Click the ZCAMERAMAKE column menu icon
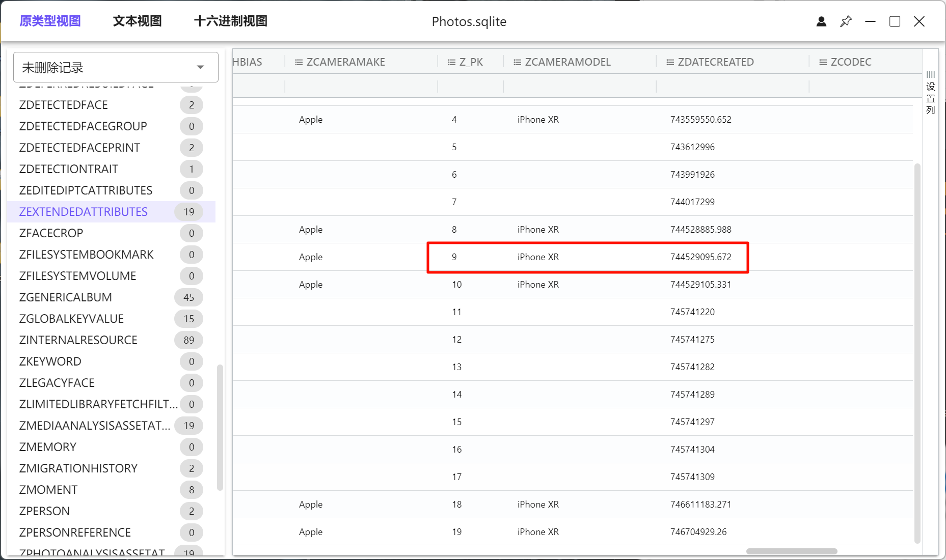Image resolution: width=946 pixels, height=560 pixels. tap(299, 62)
